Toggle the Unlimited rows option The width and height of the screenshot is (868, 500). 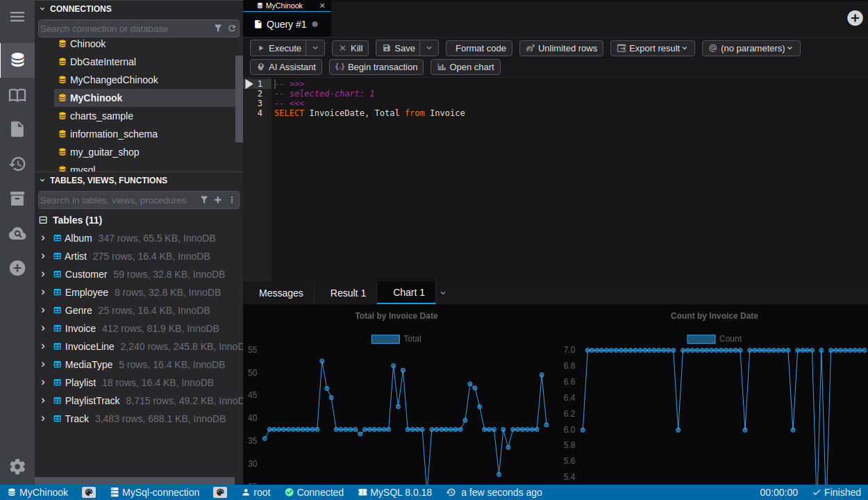[561, 48]
